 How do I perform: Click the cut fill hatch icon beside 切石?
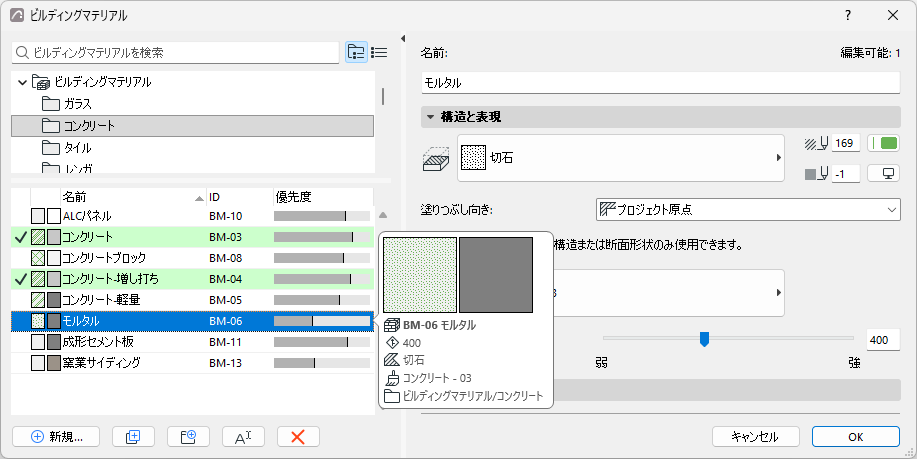click(436, 158)
